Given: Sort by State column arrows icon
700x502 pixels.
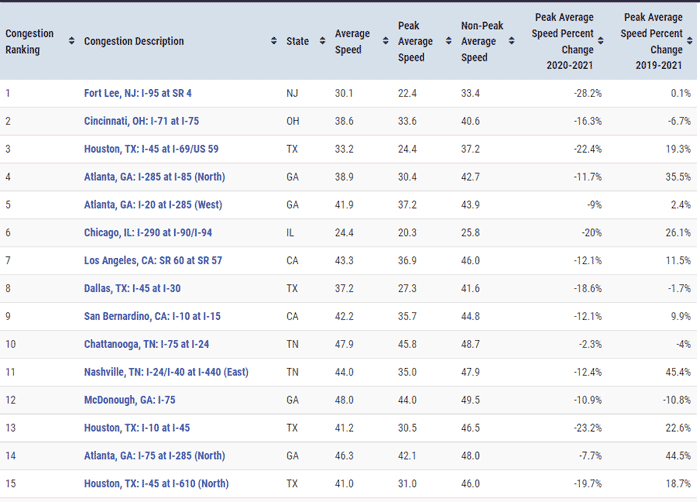Looking at the screenshot, I should point(322,41).
